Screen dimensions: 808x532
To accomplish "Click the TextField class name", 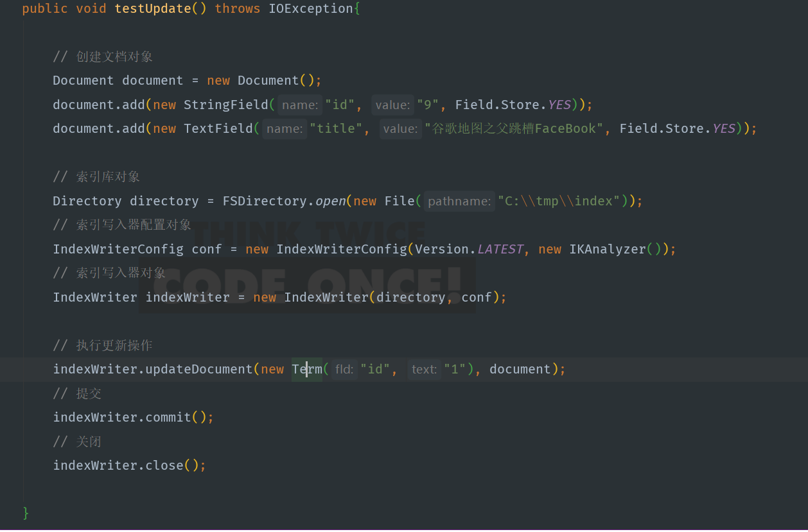I will pyautogui.click(x=218, y=128).
